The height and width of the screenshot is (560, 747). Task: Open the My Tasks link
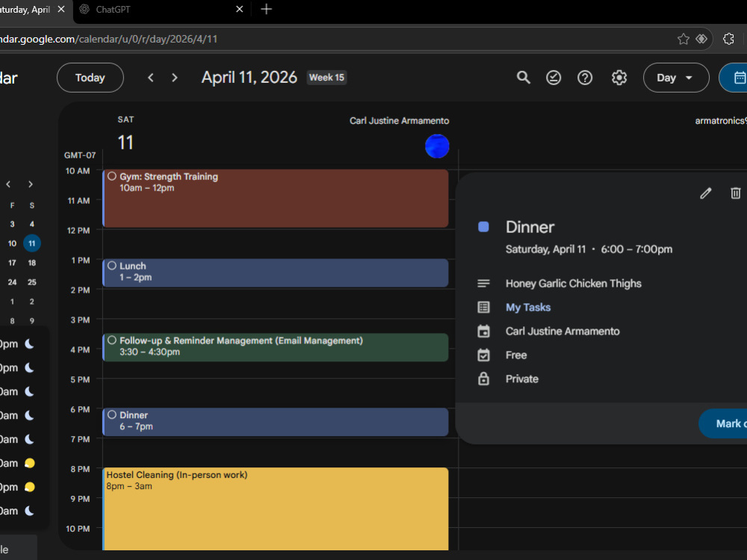pos(528,307)
